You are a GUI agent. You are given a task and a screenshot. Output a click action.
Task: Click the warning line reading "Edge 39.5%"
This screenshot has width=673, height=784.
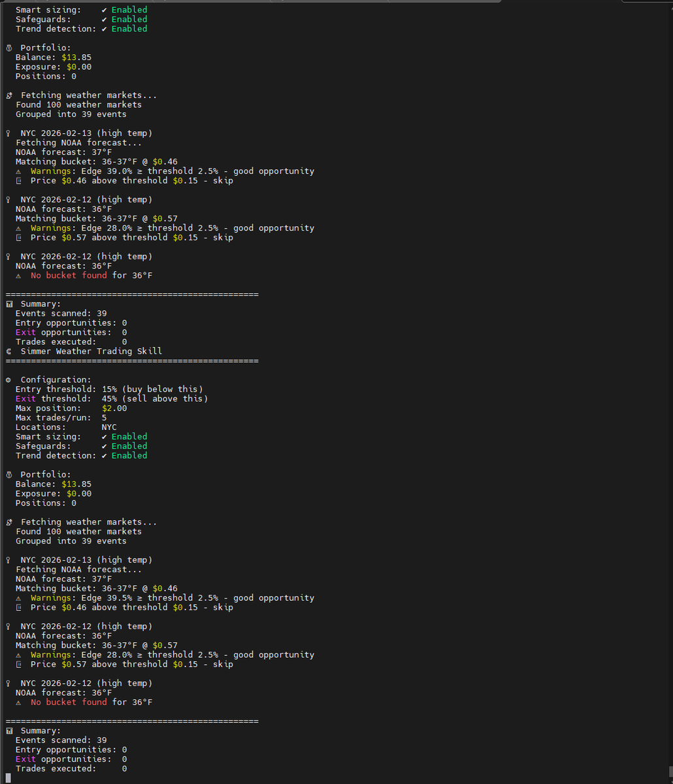click(165, 598)
